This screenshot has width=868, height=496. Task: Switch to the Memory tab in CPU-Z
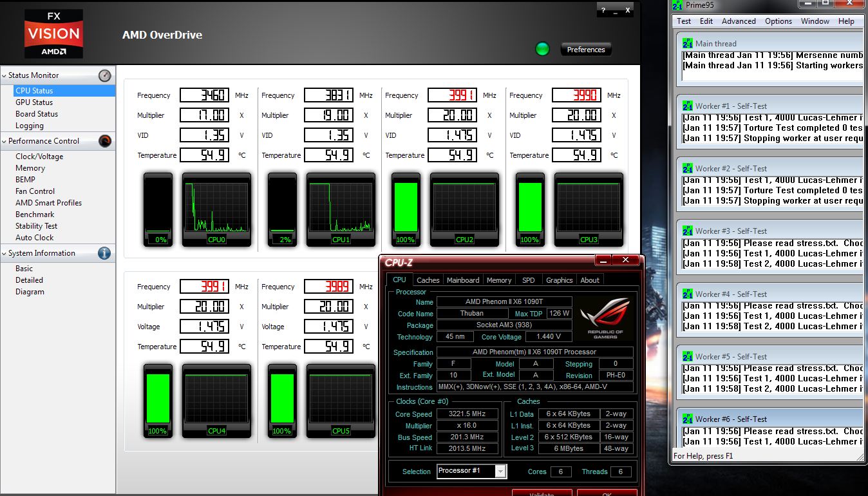(x=499, y=280)
